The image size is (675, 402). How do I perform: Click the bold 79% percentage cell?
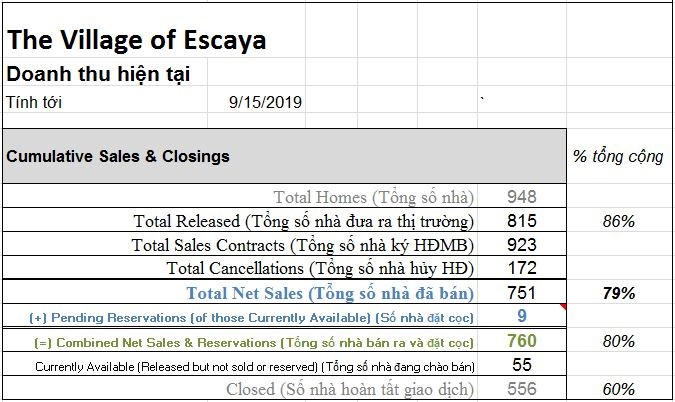coord(619,293)
